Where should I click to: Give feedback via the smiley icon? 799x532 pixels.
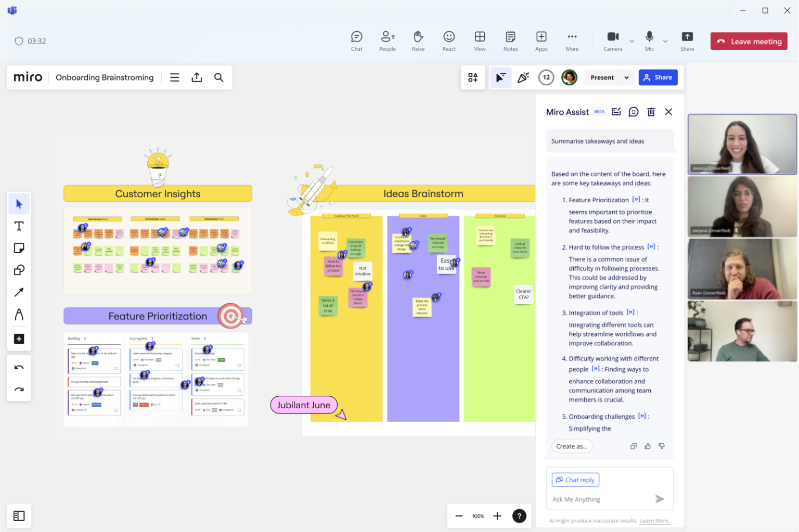point(633,111)
